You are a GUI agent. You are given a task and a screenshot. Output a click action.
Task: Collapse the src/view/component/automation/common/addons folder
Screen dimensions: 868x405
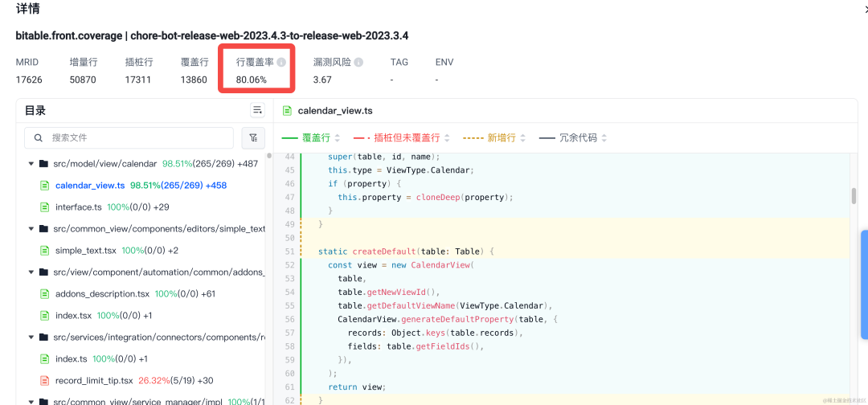click(31, 272)
